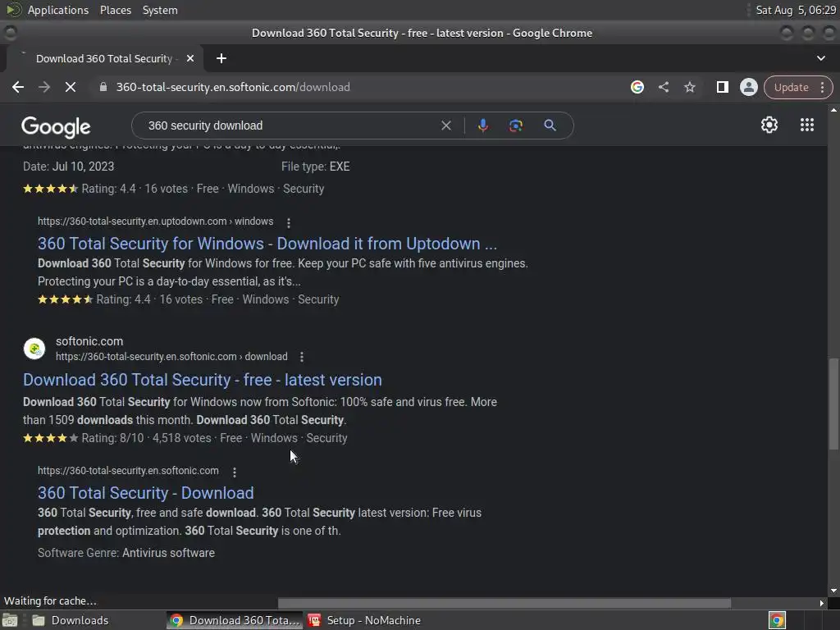
Task: Open the Google apps grid
Action: tap(807, 125)
